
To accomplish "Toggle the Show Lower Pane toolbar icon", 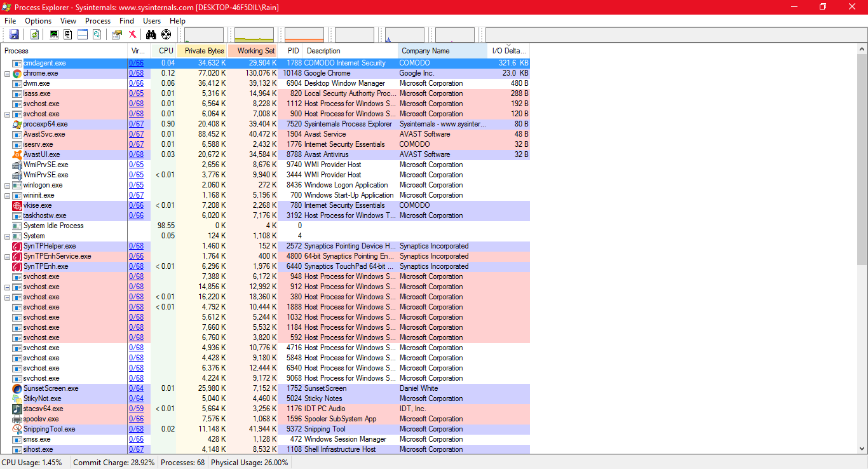I will tap(83, 34).
